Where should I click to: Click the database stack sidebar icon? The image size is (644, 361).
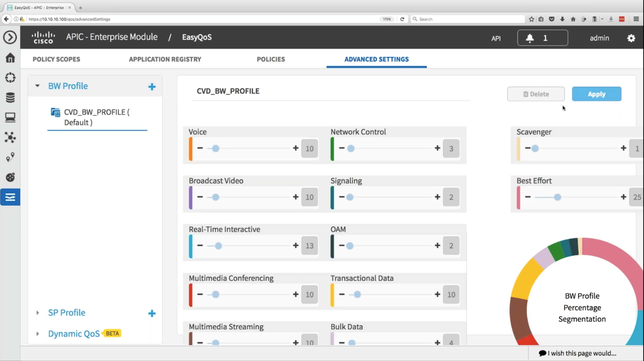10,97
